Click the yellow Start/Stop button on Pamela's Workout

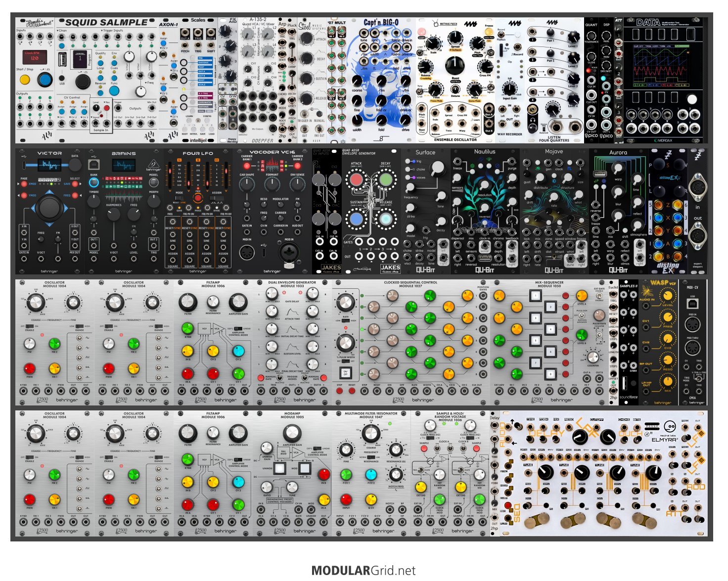(25, 79)
